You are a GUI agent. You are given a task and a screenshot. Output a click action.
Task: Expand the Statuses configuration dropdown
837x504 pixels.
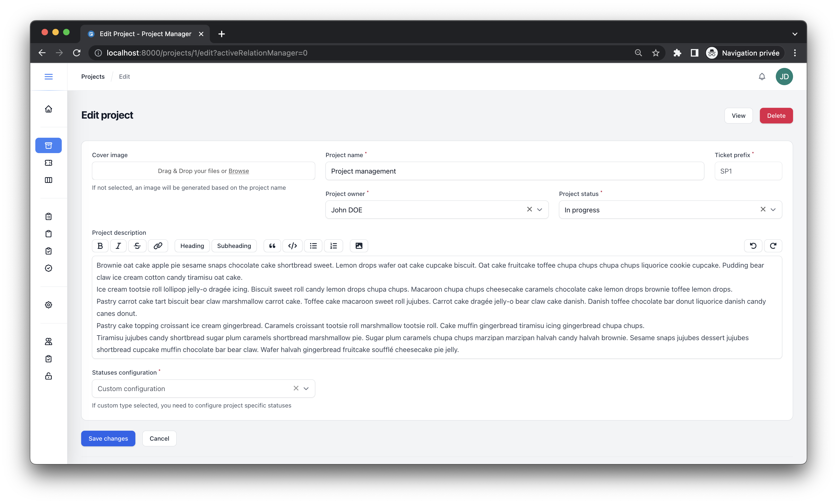306,389
